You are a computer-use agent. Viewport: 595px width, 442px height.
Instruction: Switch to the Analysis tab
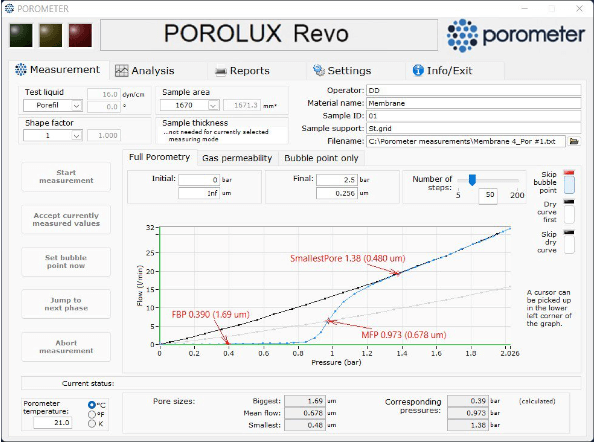(x=159, y=71)
